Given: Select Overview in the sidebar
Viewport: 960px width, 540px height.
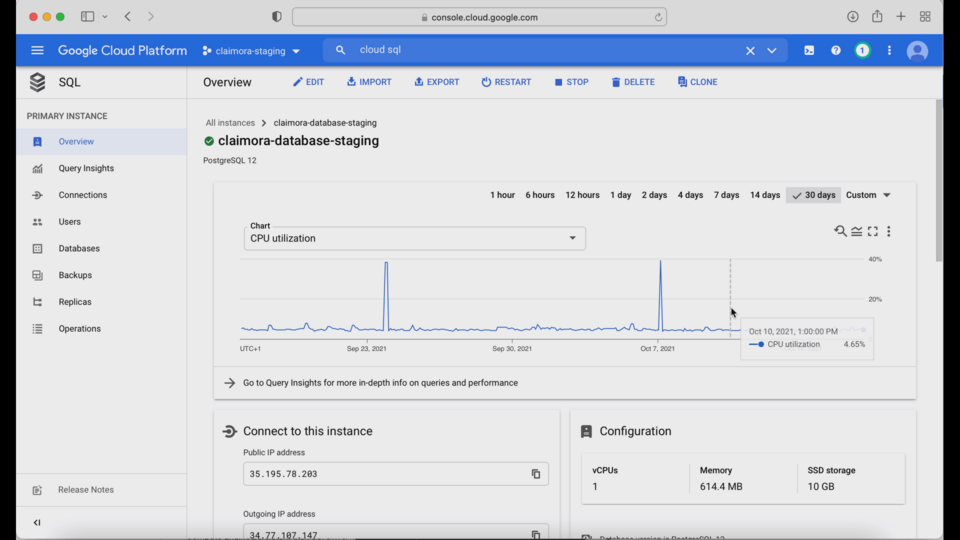Looking at the screenshot, I should click(102, 141).
